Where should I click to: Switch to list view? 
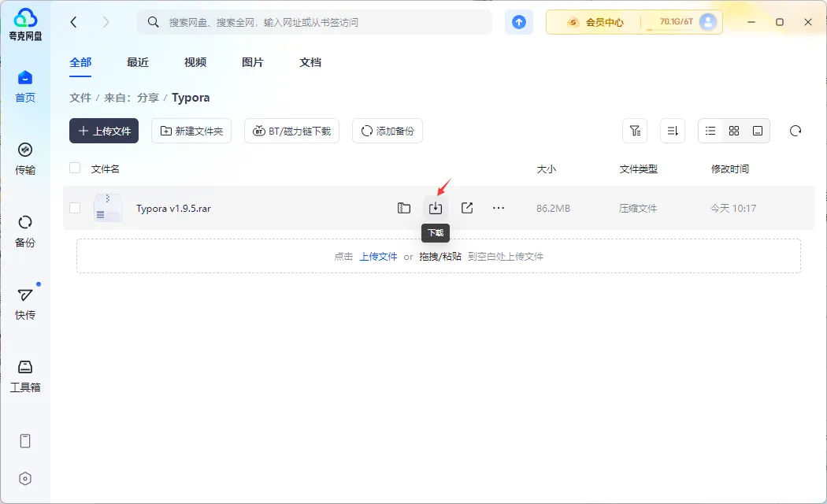tap(710, 131)
